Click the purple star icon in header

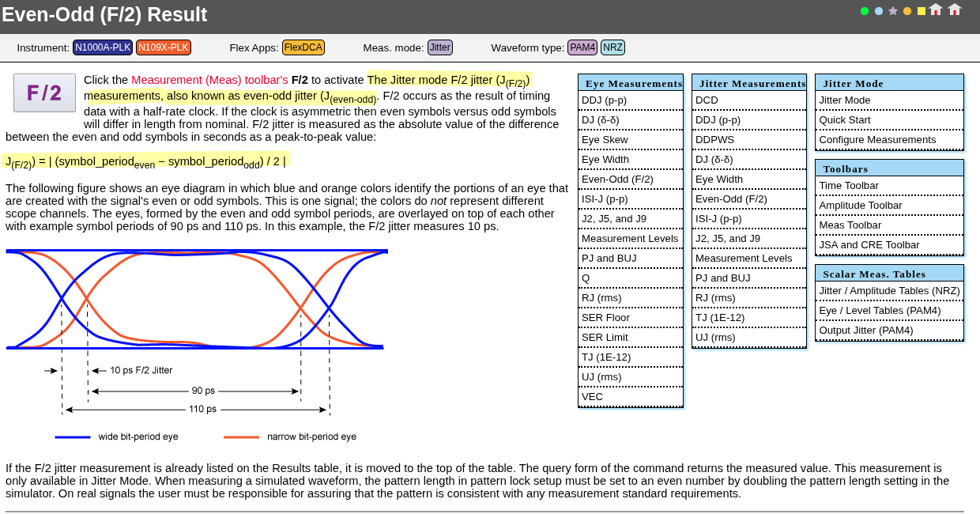893,11
